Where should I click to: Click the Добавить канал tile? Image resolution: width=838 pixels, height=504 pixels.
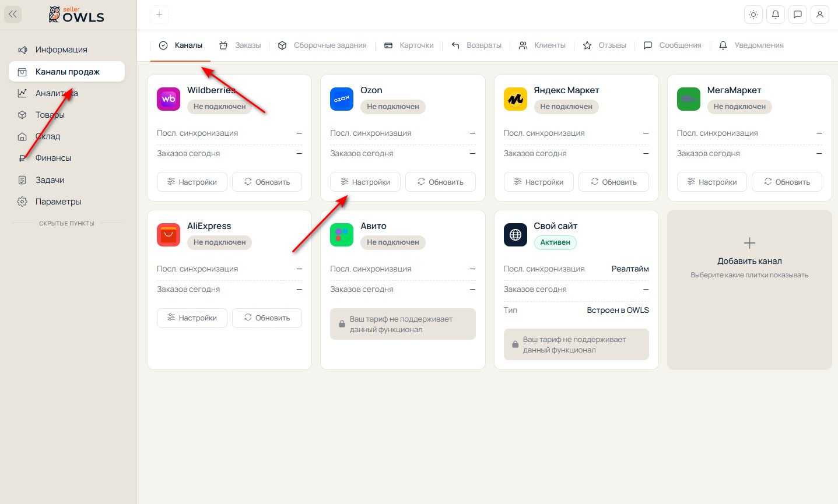pos(749,290)
